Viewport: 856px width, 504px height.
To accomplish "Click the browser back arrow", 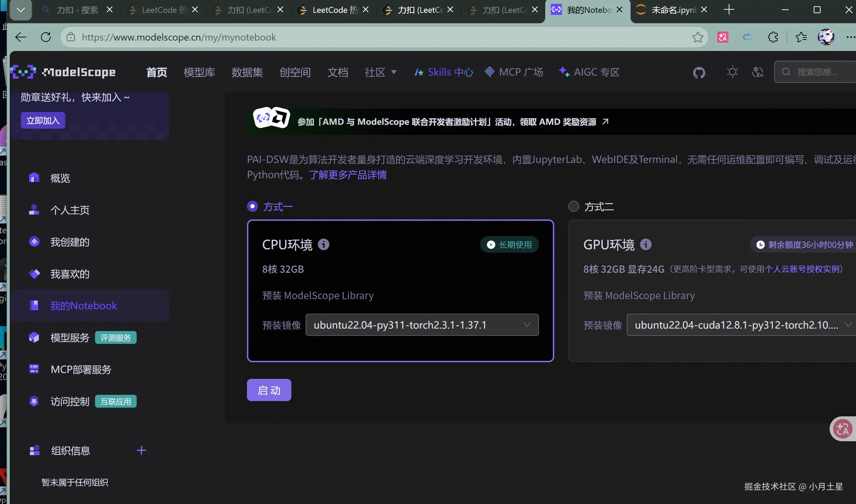I will [x=21, y=37].
